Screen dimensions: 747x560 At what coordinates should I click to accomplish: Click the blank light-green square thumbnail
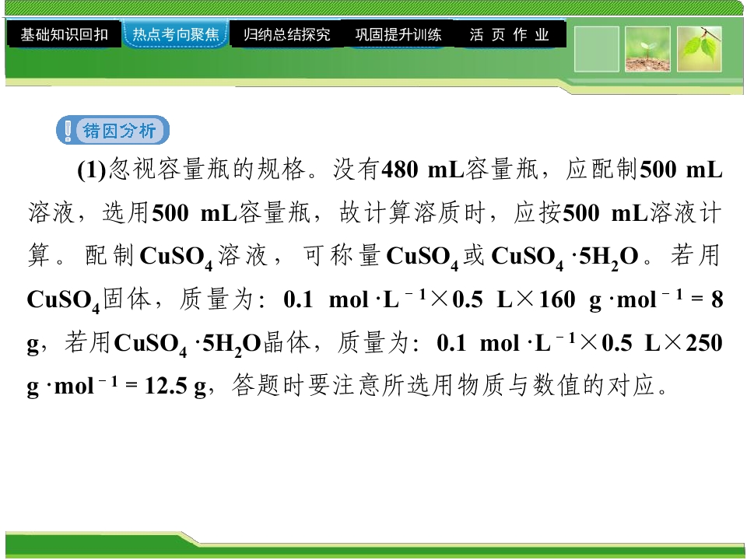tap(597, 49)
